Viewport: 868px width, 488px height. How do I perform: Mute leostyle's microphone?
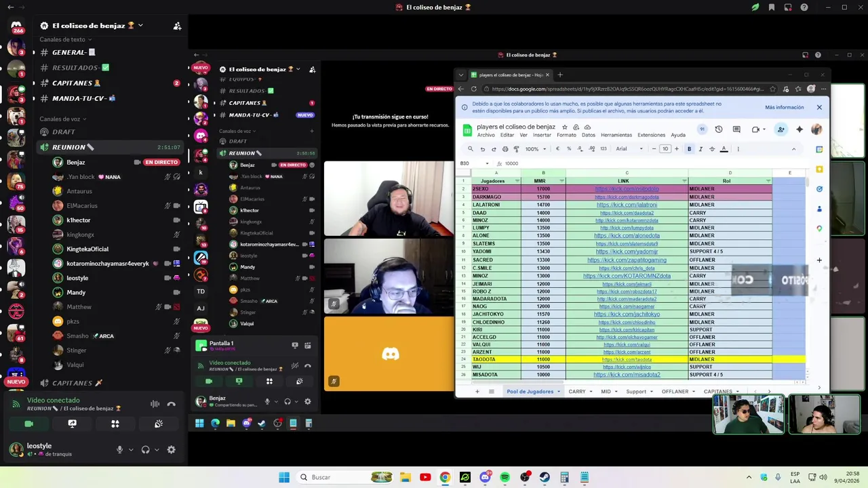coord(119,449)
